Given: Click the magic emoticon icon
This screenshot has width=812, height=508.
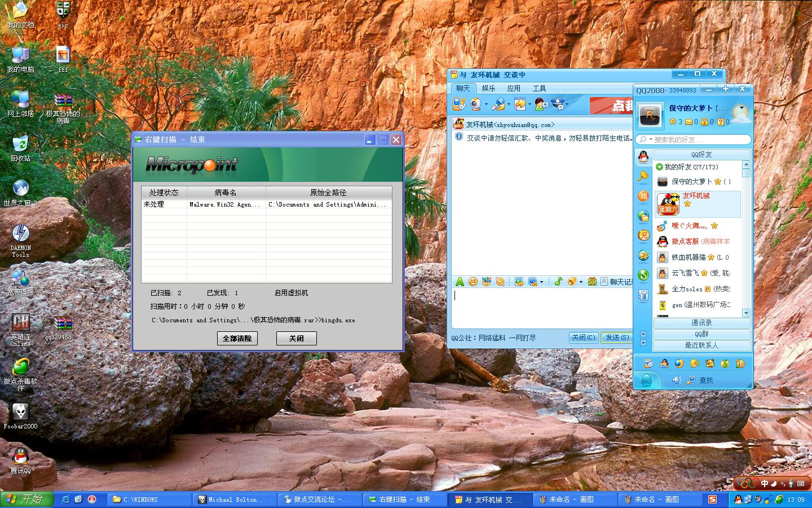Looking at the screenshot, I should tap(487, 282).
